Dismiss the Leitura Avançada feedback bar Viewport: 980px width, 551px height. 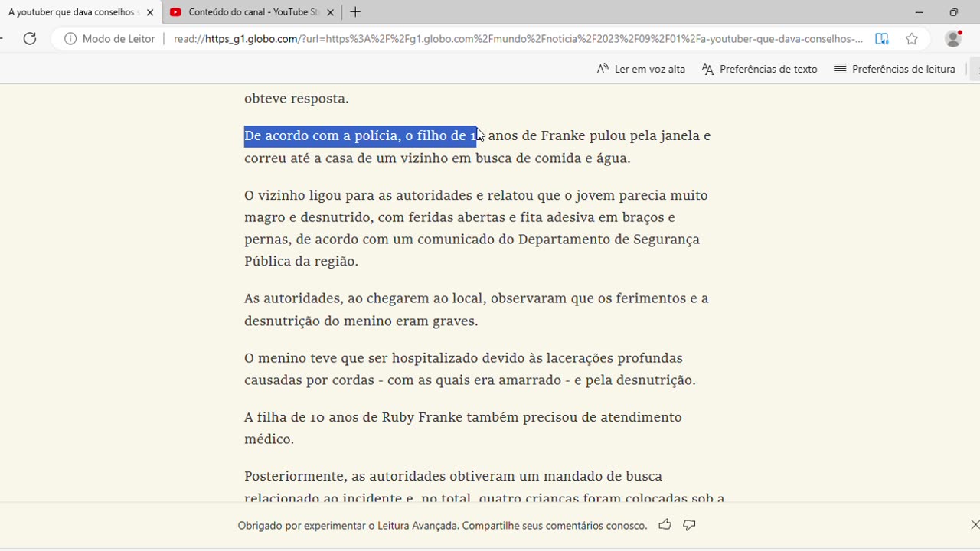tap(975, 524)
